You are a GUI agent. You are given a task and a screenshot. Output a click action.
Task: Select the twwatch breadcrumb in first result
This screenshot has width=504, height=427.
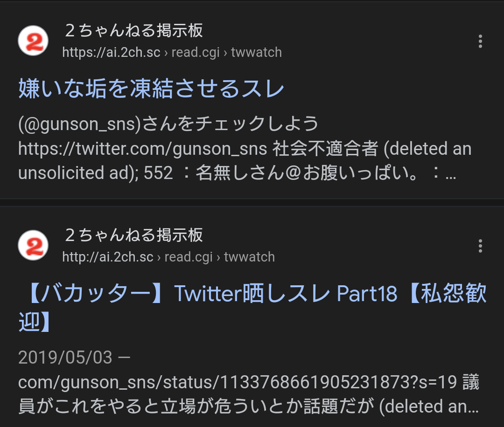(256, 52)
